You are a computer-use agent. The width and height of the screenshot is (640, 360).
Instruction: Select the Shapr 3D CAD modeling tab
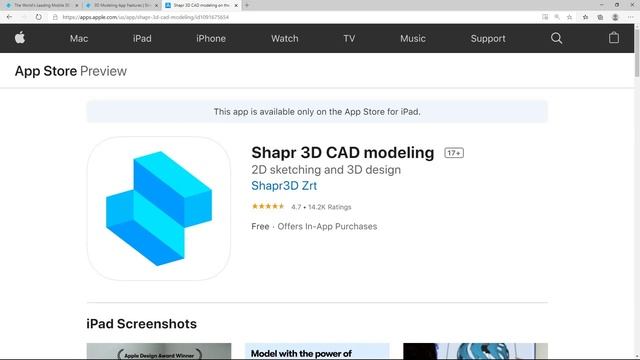pyautogui.click(x=201, y=5)
